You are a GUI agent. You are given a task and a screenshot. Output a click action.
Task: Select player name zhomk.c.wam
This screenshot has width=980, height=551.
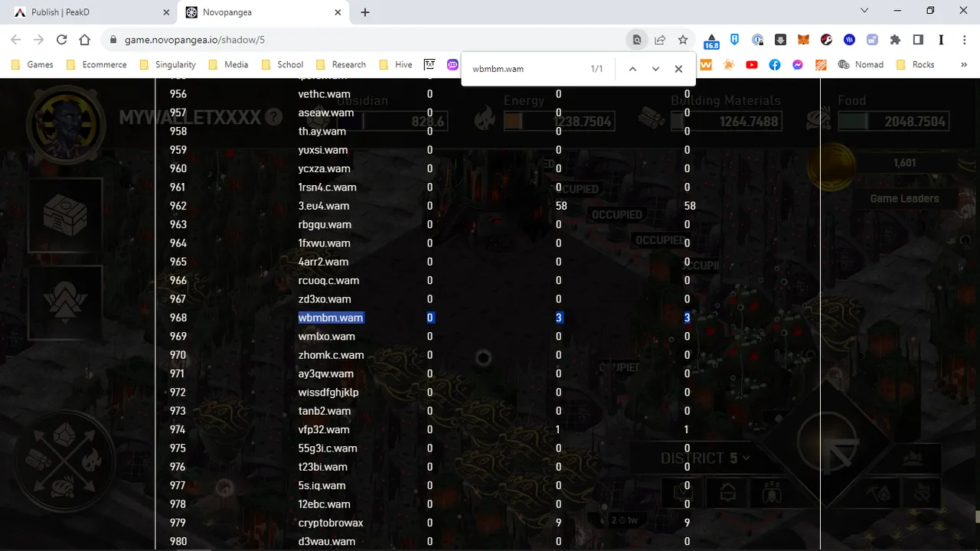click(x=331, y=355)
